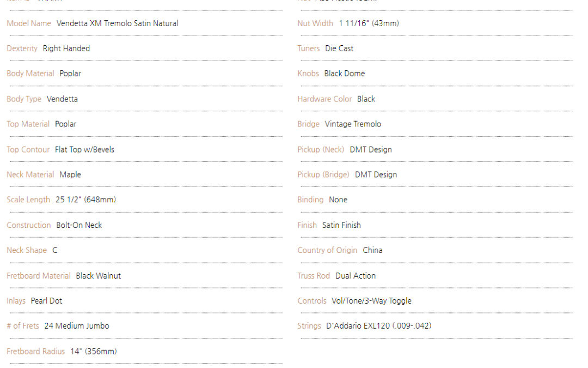Viewport: 588px width, 368px height.
Task: Click the Model Name label
Action: (x=29, y=23)
